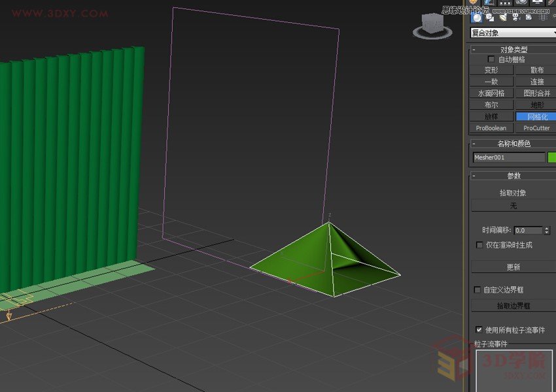Select the Systems category icon
The image size is (556, 392).
[x=554, y=18]
